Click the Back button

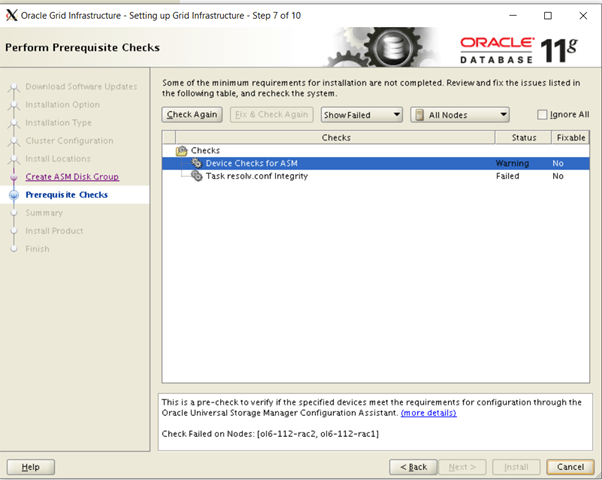click(x=413, y=467)
